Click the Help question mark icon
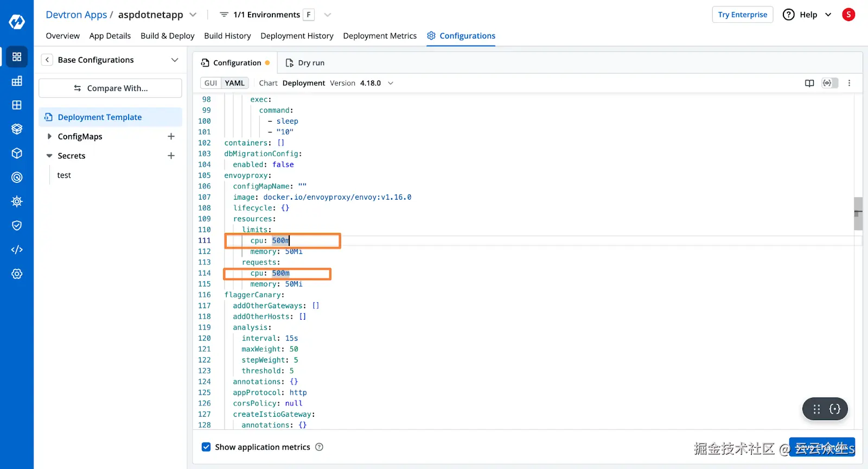This screenshot has width=868, height=469. click(789, 15)
